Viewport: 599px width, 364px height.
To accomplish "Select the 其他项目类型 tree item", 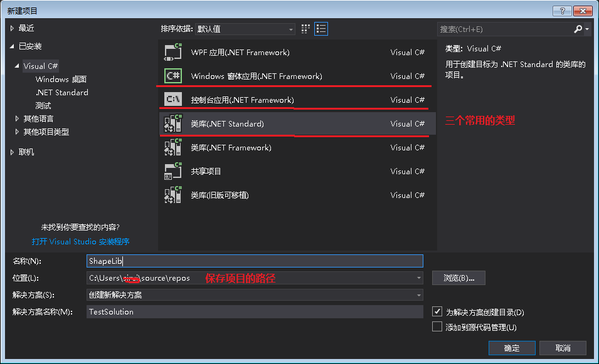I will pyautogui.click(x=46, y=132).
